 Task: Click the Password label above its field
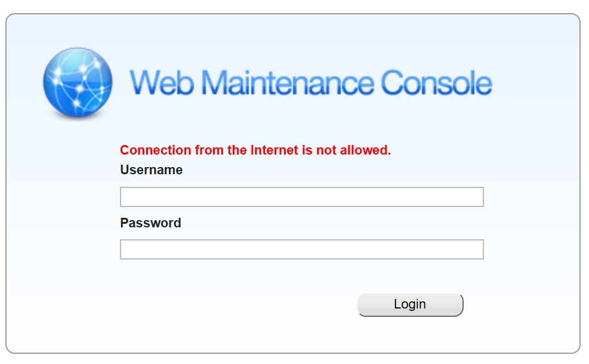click(x=149, y=223)
